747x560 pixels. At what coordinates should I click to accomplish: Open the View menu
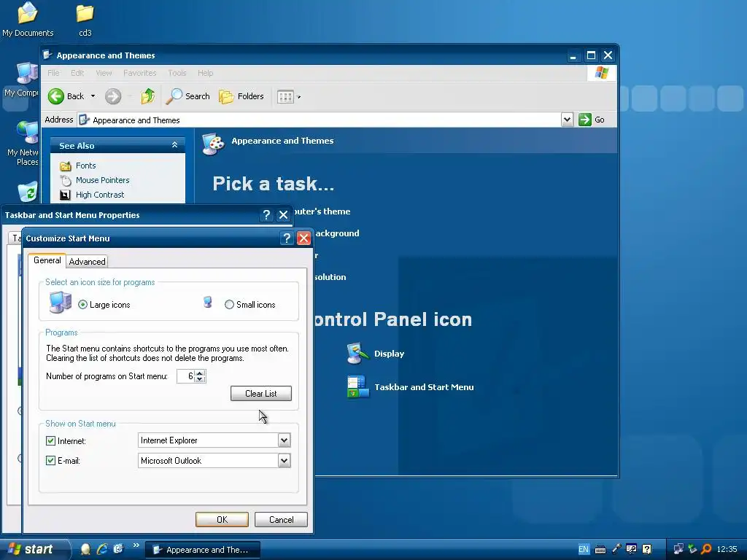(104, 73)
